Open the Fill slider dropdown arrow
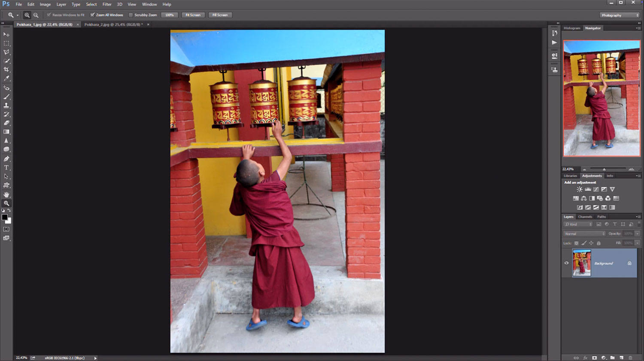The image size is (644, 361). [638, 243]
